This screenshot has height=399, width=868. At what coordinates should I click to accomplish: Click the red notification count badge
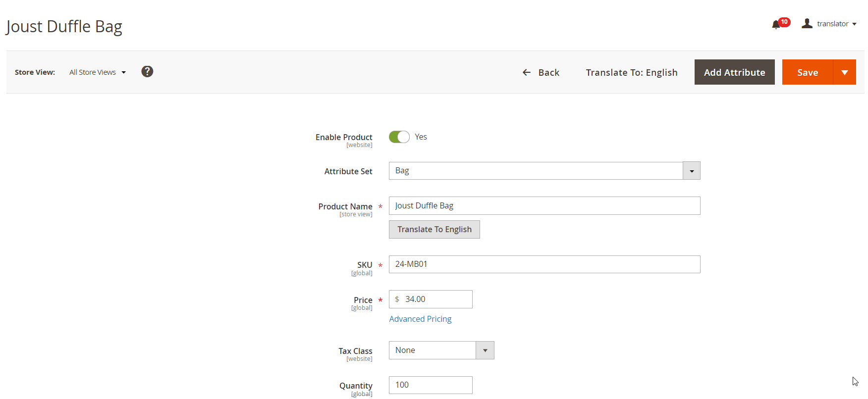click(784, 22)
